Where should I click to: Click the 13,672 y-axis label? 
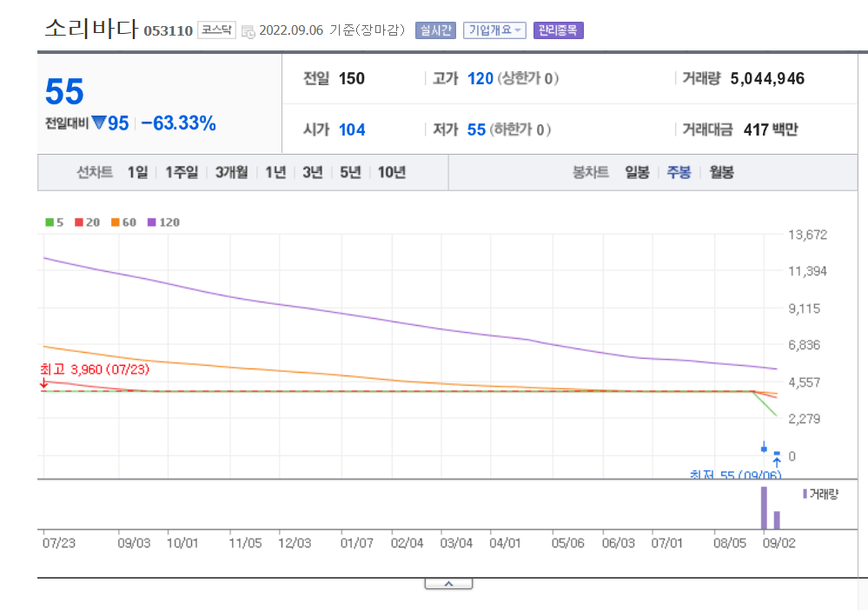[x=808, y=235]
